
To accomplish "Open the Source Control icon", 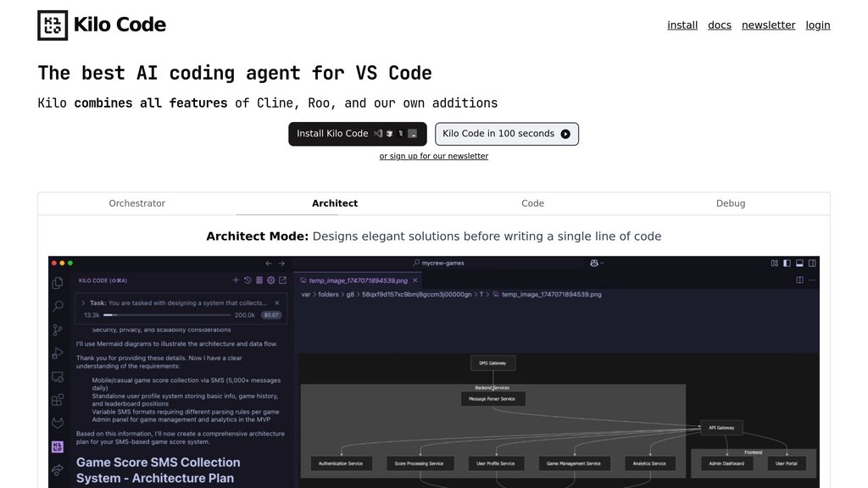I will click(58, 330).
